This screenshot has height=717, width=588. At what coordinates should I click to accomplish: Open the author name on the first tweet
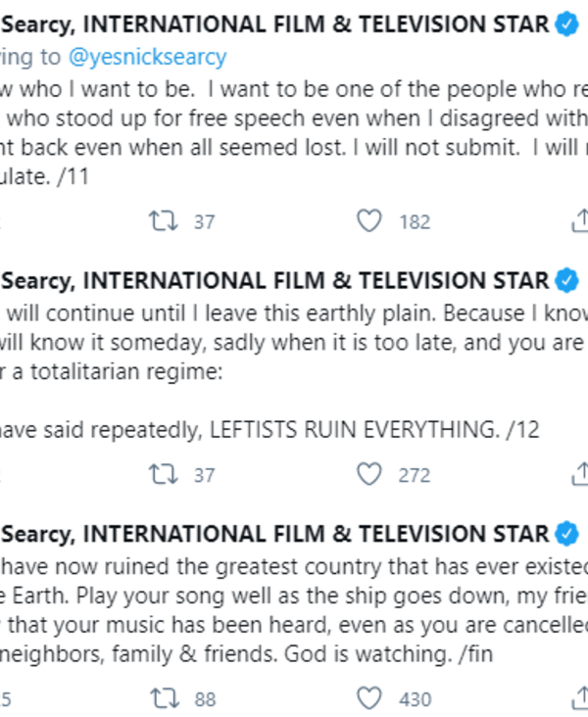[x=274, y=26]
